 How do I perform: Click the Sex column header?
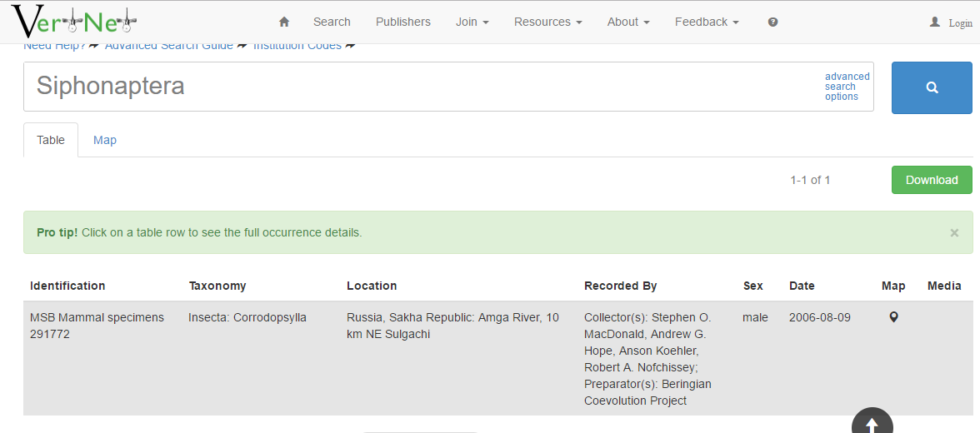click(x=753, y=286)
